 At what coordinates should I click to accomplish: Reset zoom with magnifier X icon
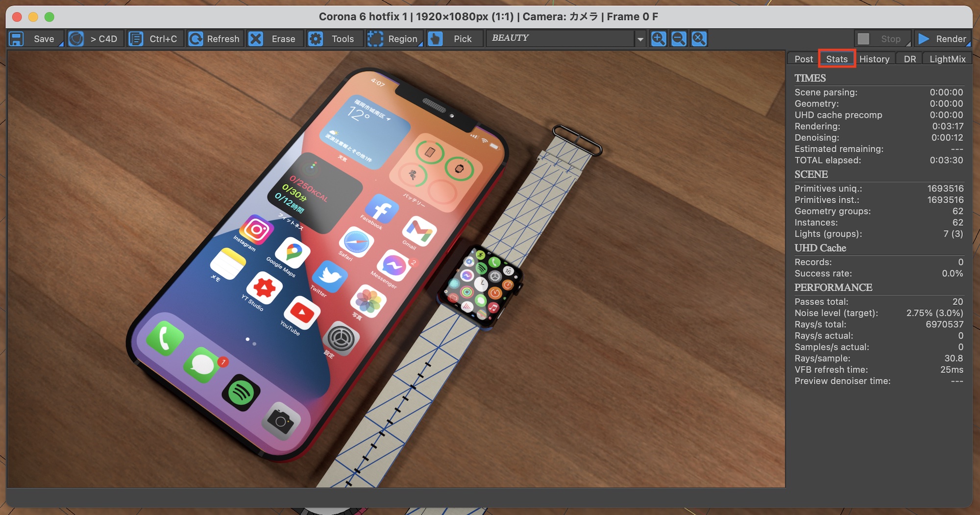point(699,39)
